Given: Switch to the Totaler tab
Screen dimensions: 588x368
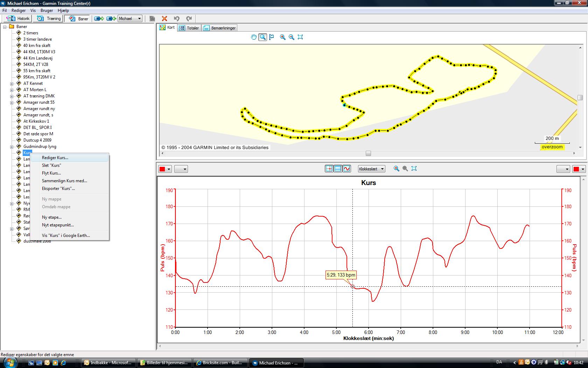Looking at the screenshot, I should point(189,28).
